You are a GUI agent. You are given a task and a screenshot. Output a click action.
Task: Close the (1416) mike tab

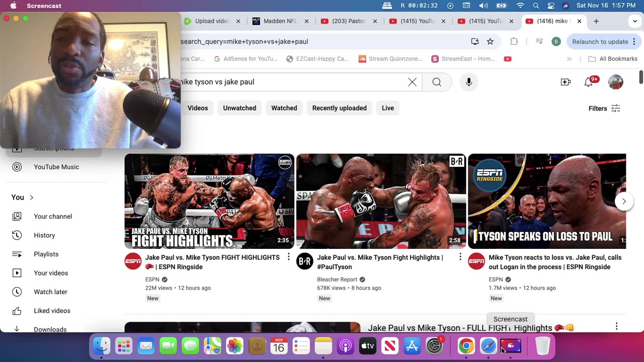[x=579, y=21]
